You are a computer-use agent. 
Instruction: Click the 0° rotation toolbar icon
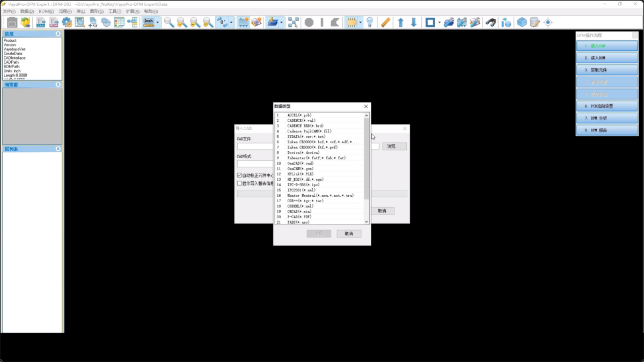point(222,23)
